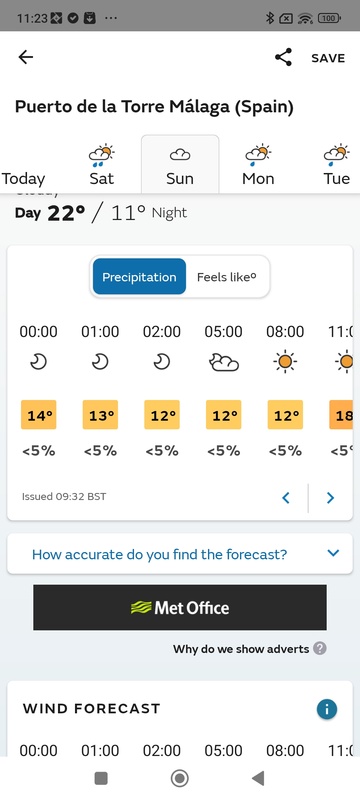The image size is (360, 800).
Task: Open the share icon
Action: [284, 57]
